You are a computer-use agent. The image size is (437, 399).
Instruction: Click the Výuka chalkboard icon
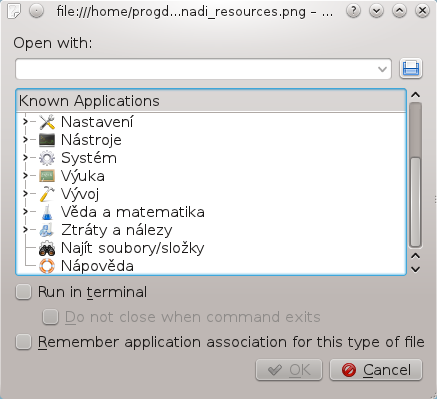pyautogui.click(x=47, y=176)
